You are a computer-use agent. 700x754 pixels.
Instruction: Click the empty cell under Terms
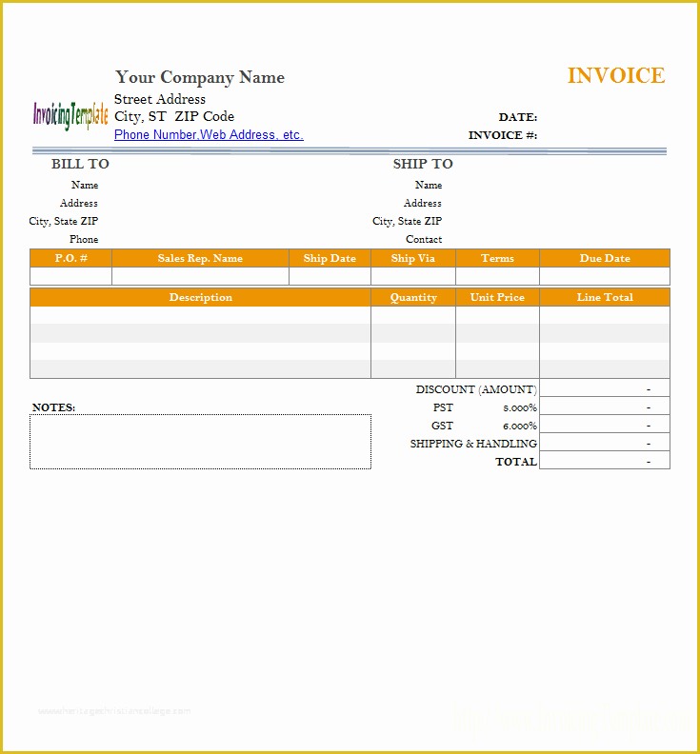(x=497, y=276)
